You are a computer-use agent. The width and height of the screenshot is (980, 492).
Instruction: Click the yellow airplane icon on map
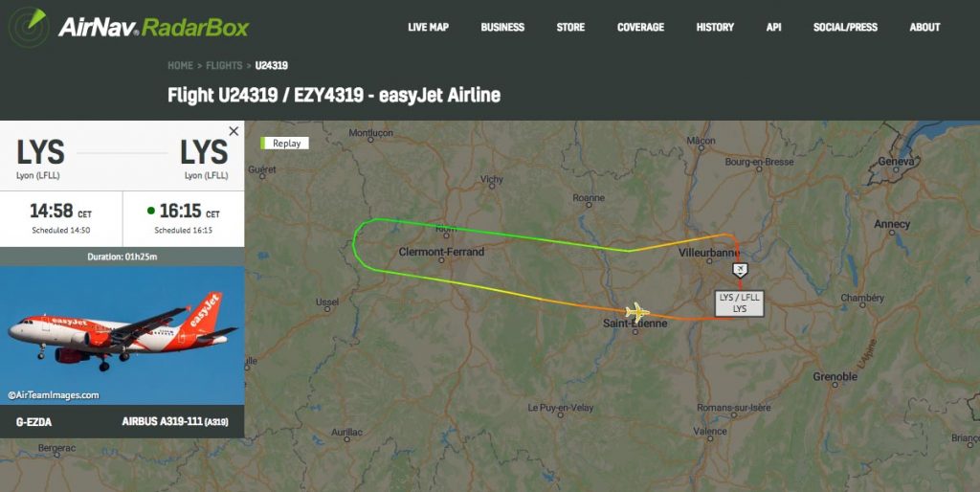click(636, 311)
